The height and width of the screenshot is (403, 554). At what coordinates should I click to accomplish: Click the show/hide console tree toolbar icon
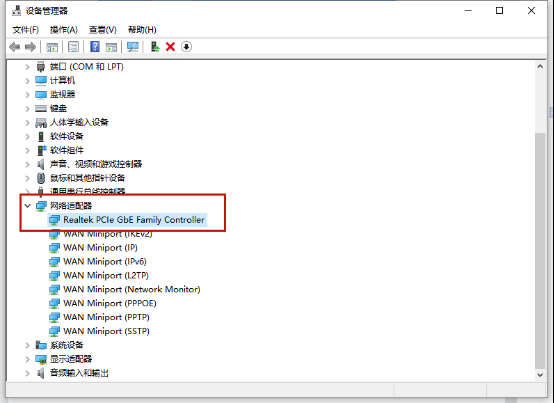pyautogui.click(x=52, y=47)
